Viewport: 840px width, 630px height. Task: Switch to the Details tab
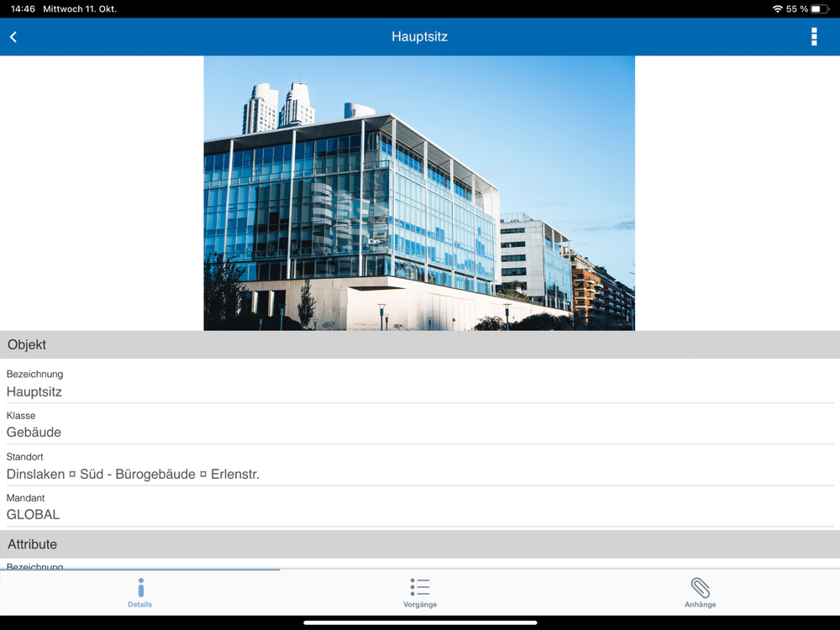click(x=139, y=592)
